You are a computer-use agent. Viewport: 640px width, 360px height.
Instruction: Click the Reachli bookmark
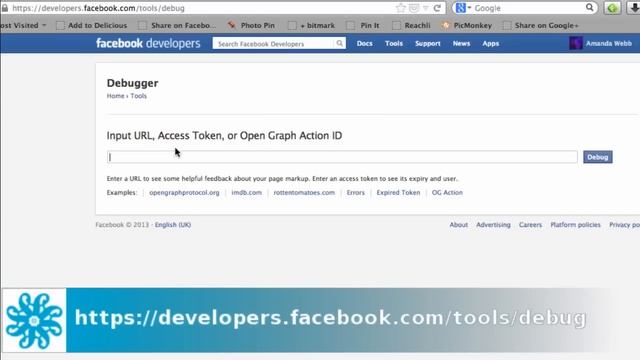411,25
